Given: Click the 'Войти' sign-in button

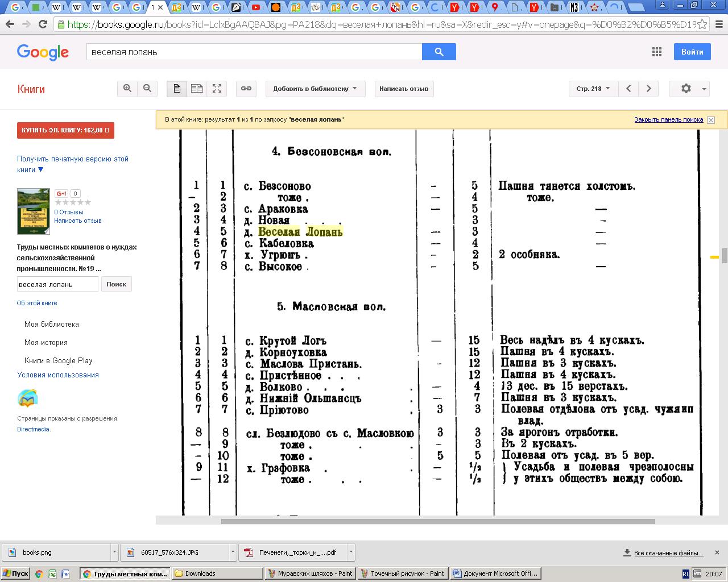Looking at the screenshot, I should tap(692, 52).
